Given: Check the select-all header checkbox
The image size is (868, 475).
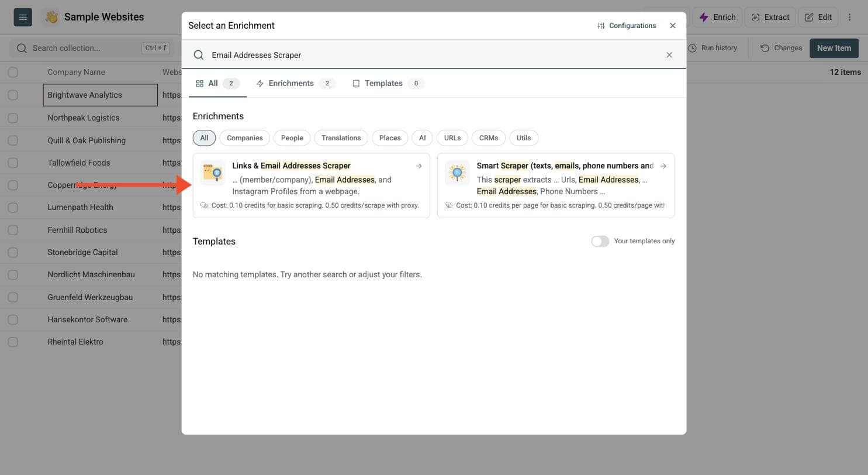Looking at the screenshot, I should [x=13, y=73].
